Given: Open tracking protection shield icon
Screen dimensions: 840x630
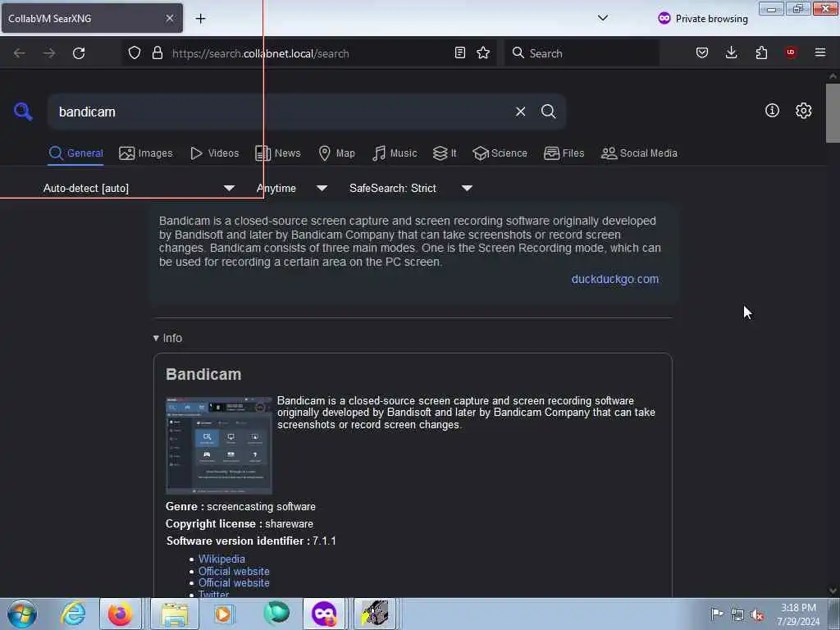Looking at the screenshot, I should (x=135, y=52).
